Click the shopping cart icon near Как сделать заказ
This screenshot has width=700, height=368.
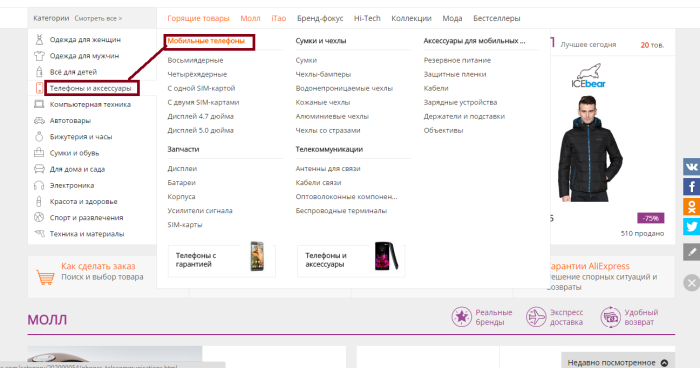coord(46,276)
